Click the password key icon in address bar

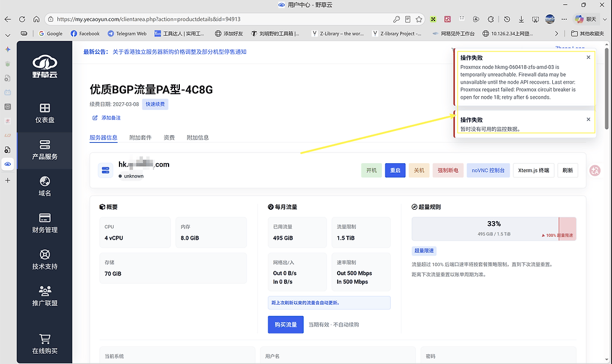coord(396,19)
